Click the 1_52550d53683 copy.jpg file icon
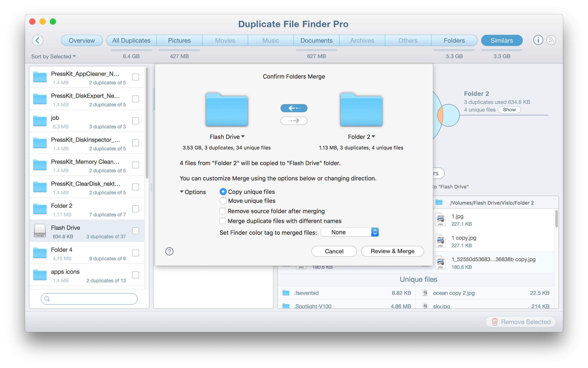Image resolution: width=588 pixels, height=368 pixels. click(440, 262)
